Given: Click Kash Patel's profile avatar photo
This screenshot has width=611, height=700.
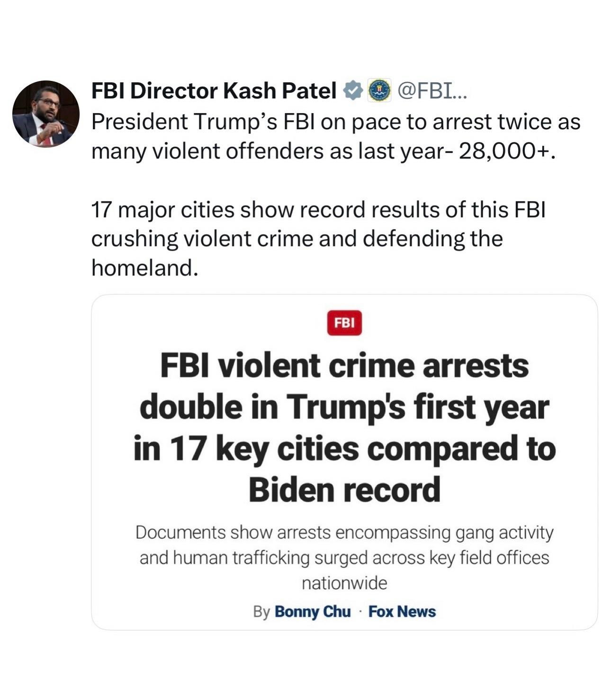Looking at the screenshot, I should [x=46, y=114].
